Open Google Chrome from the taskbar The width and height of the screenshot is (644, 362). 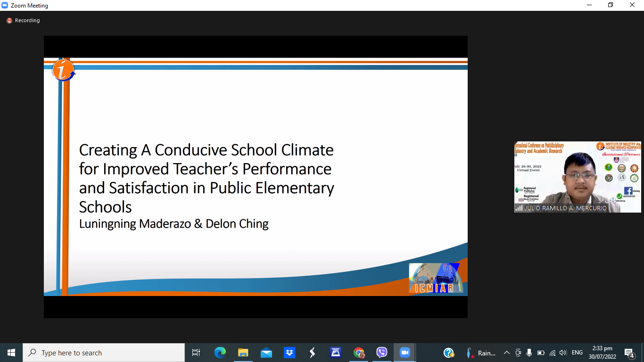coord(359,353)
